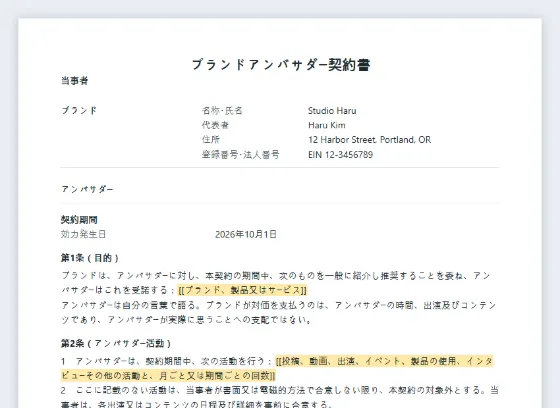Select the 登録番号・法人番号 field label
Image resolution: width=560 pixels, height=408 pixels.
(x=240, y=155)
